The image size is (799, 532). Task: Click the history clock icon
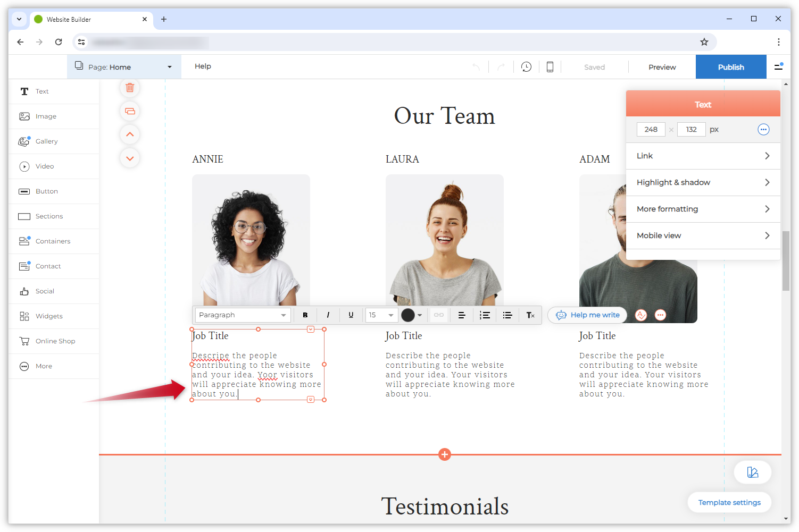(x=526, y=67)
